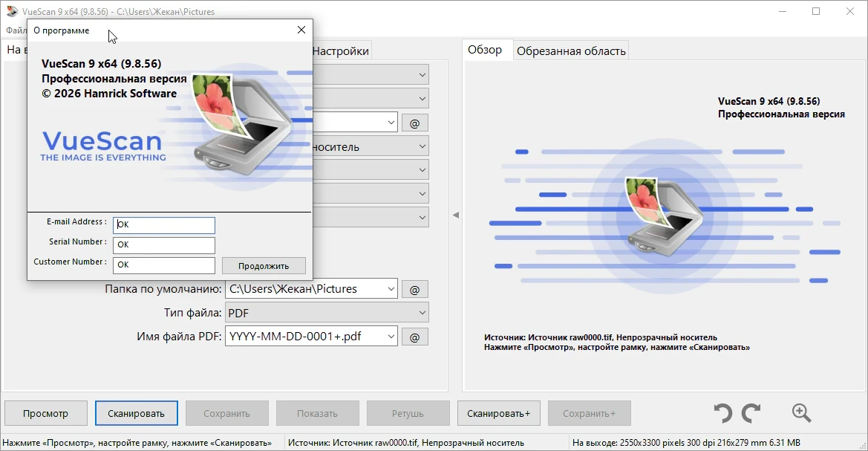Image resolution: width=868 pixels, height=451 pixels.
Task: Click the Сканировать button
Action: tap(136, 413)
